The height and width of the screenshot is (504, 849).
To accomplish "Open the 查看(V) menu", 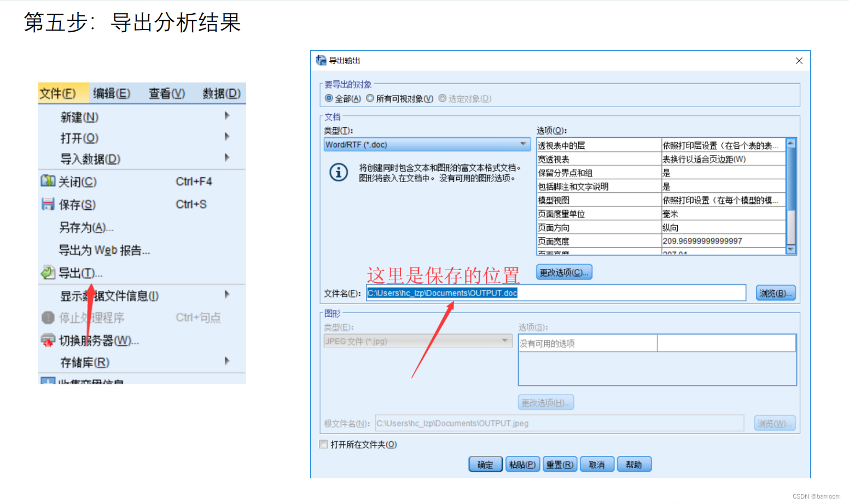I will (x=167, y=93).
